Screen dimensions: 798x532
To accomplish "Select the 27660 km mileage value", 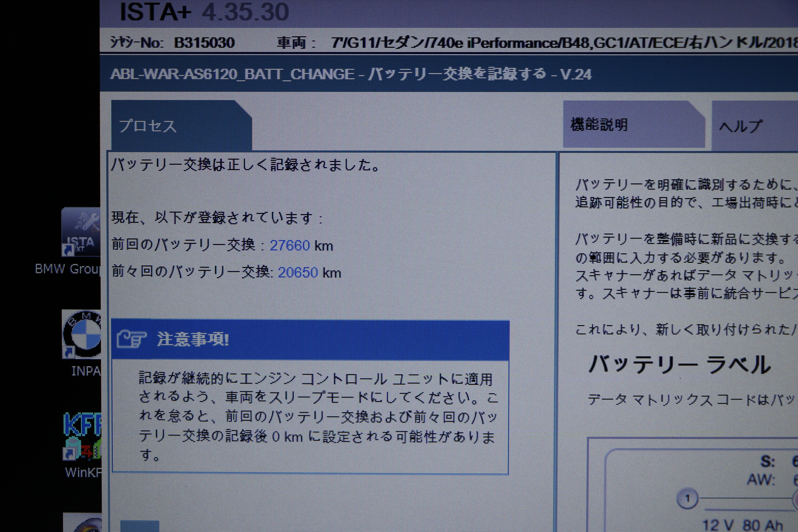I will (290, 245).
